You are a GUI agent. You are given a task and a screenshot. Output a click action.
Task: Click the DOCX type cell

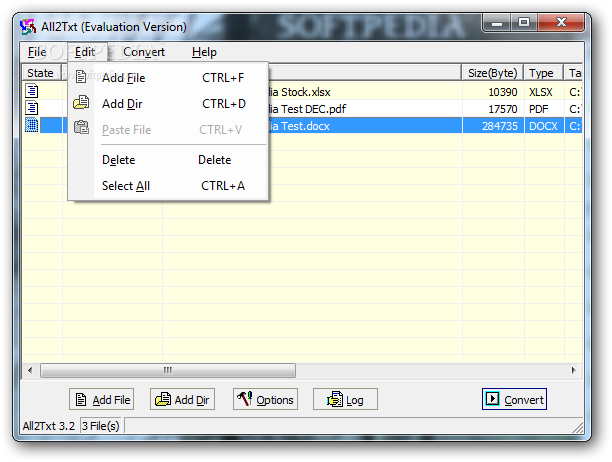[543, 126]
